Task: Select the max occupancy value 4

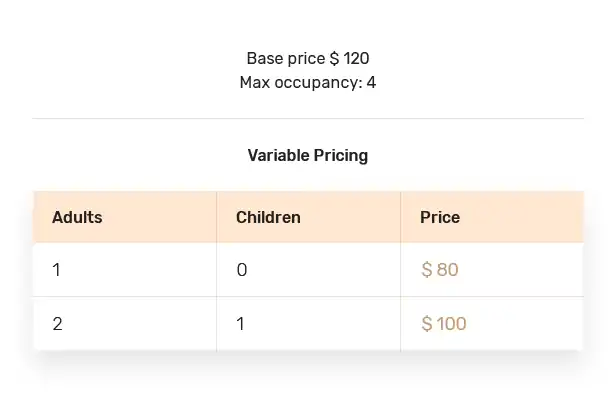Action: [371, 82]
